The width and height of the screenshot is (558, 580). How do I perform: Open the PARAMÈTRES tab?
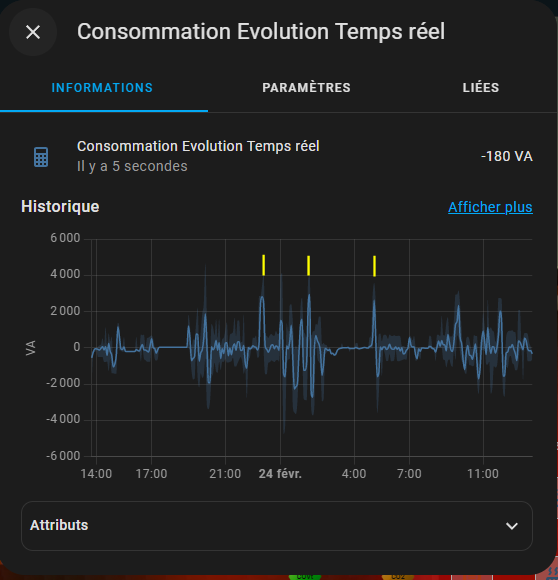306,88
